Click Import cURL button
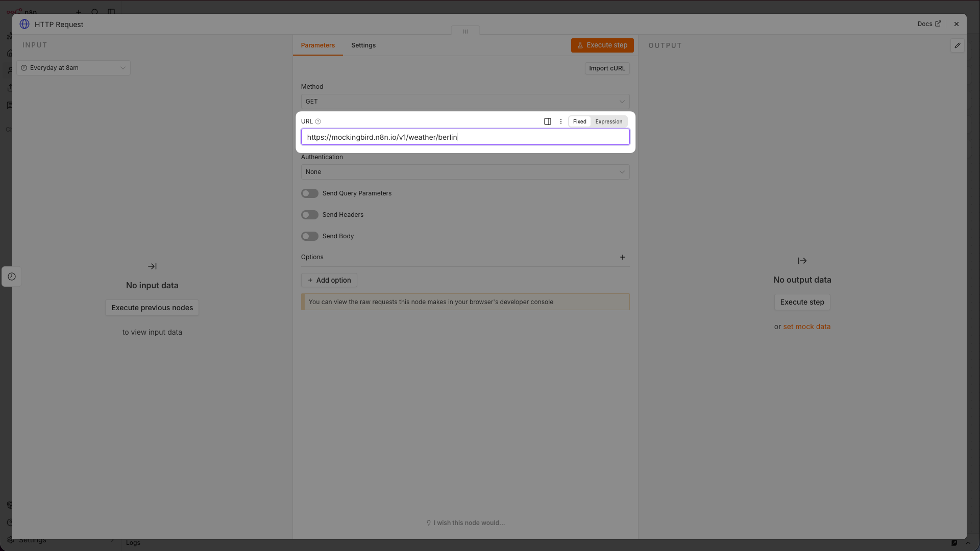The image size is (980, 551). [607, 68]
